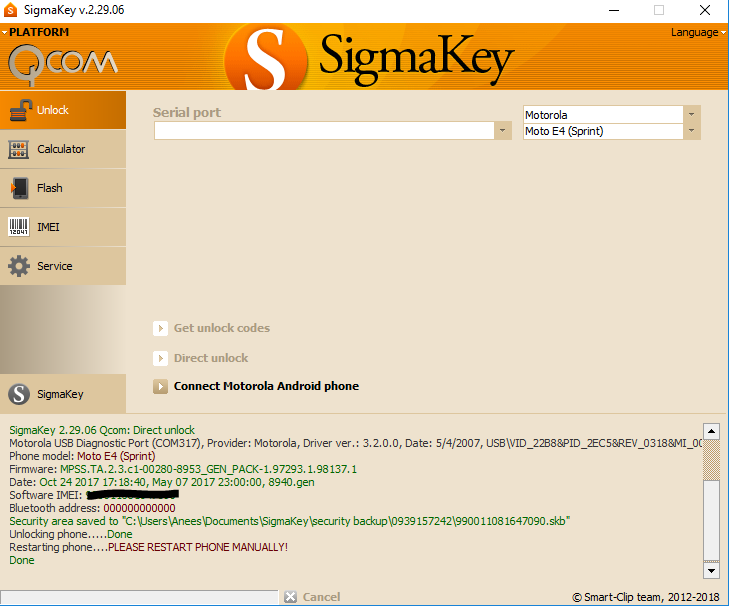This screenshot has height=606, width=729.
Task: Click 'Bluetooth address: 000000000000' log line
Action: tap(93, 508)
